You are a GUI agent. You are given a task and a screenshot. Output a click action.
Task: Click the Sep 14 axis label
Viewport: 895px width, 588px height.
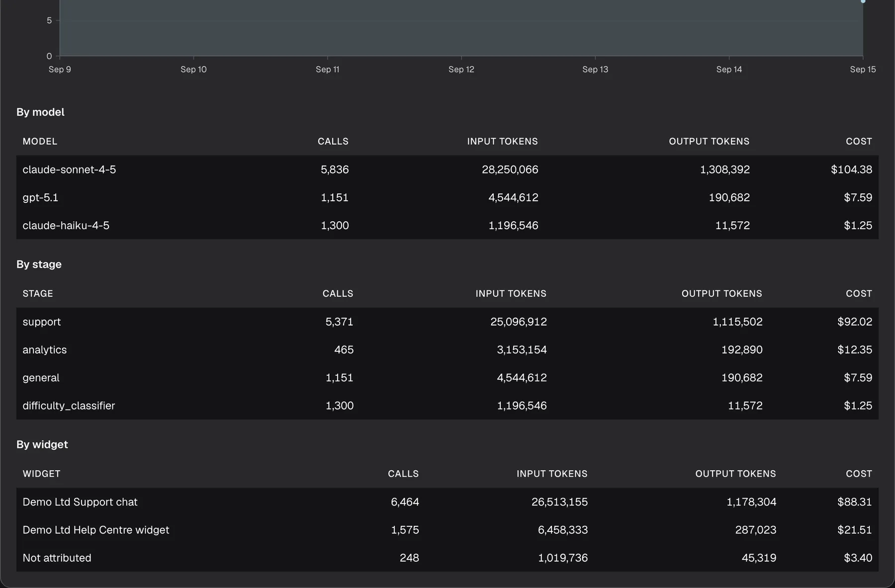(729, 70)
